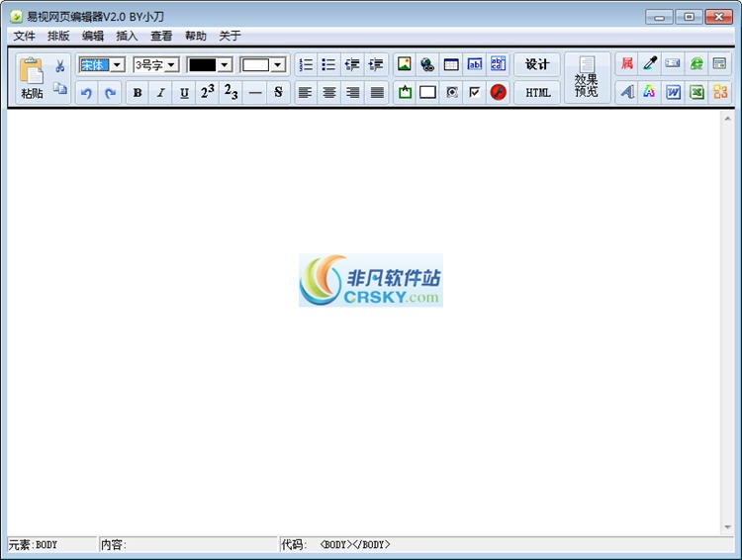Open the font name dropdown showing 宋体

(118, 65)
